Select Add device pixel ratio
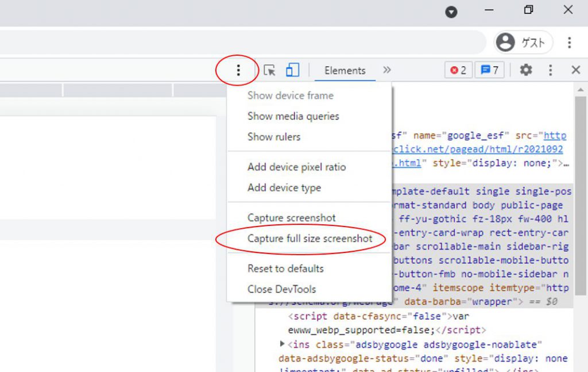Image resolution: width=588 pixels, height=372 pixels. point(296,167)
